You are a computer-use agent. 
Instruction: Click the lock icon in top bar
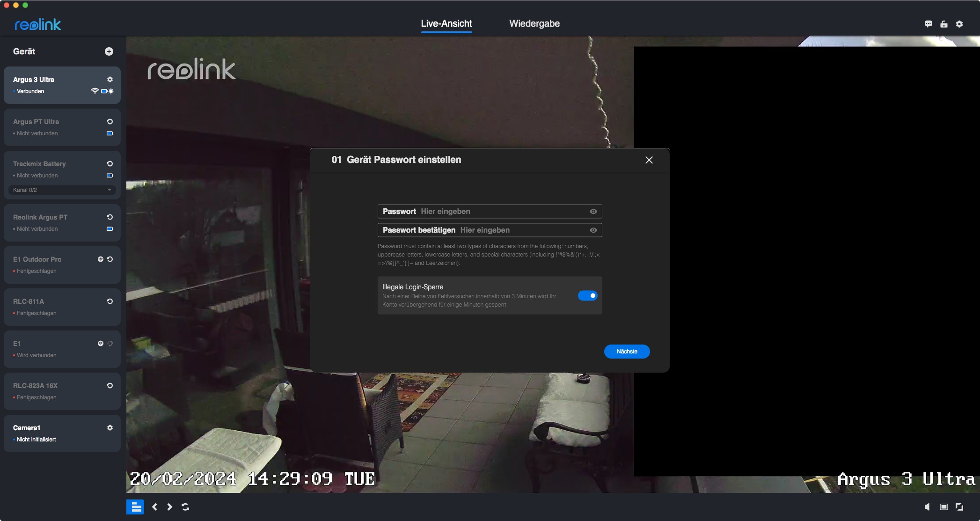coord(944,24)
